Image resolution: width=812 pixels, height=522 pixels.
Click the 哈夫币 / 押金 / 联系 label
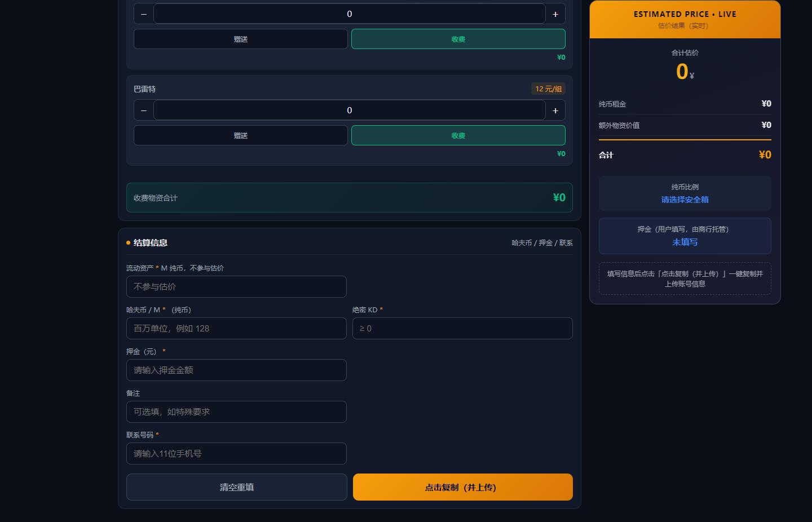(x=542, y=243)
